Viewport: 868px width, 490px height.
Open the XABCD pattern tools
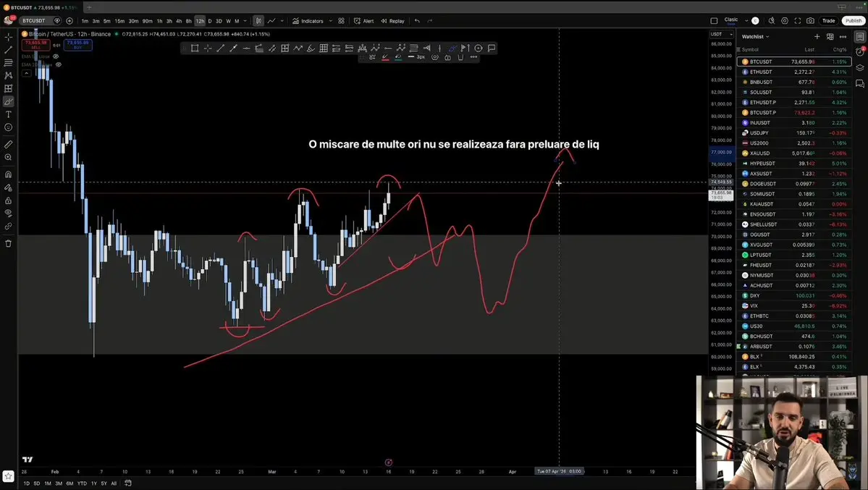click(x=8, y=75)
